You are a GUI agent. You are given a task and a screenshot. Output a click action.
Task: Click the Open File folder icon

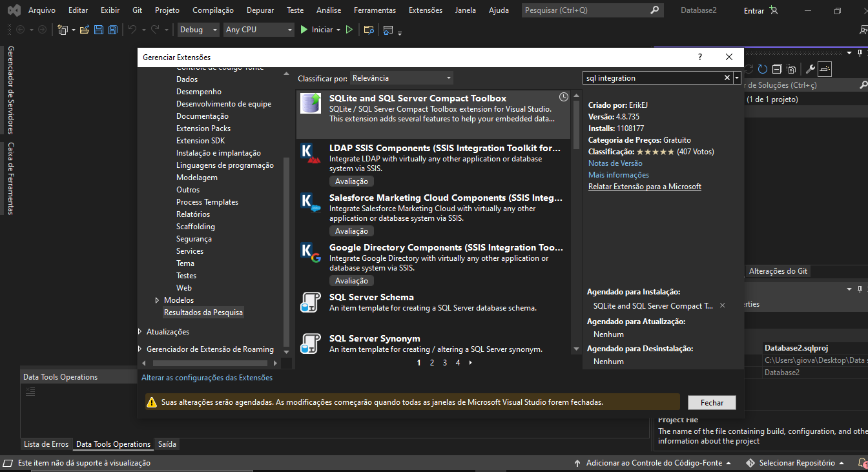click(84, 30)
